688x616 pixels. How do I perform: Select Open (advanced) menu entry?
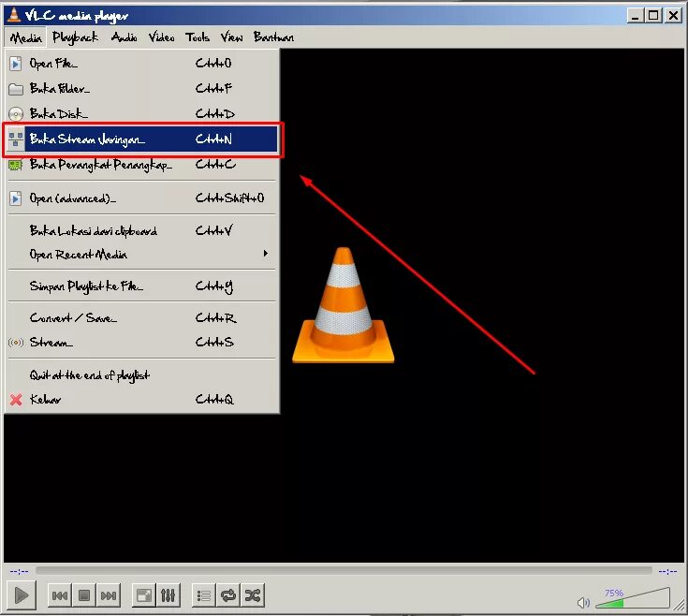pos(142,198)
